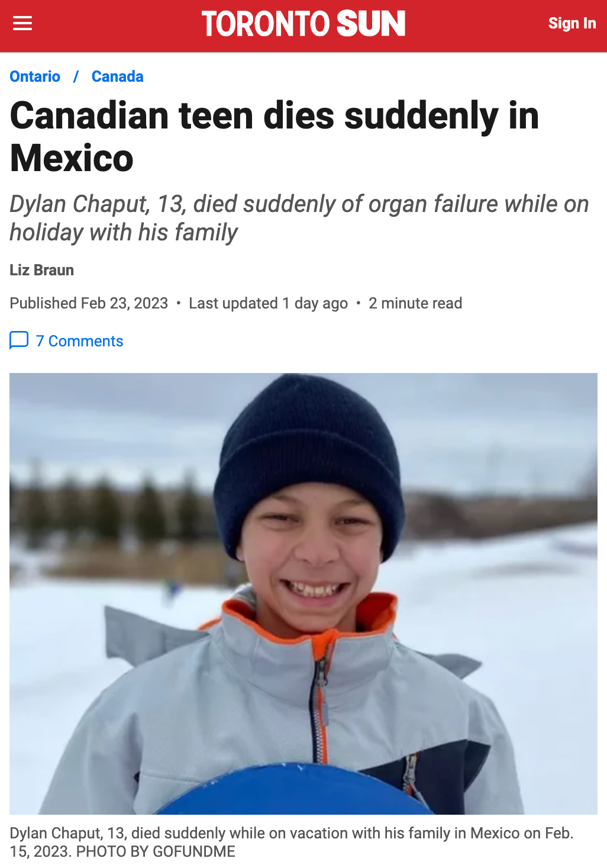Go to the Canada section breadcrumb
Viewport: 607px width, 868px height.
[118, 76]
